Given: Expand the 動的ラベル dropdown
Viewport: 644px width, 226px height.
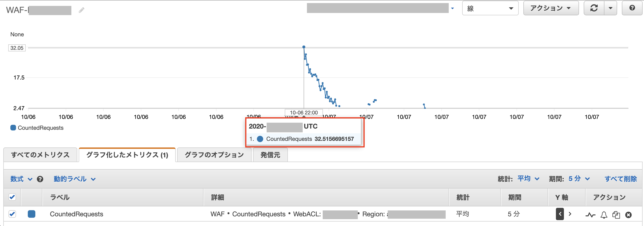Looking at the screenshot, I should click(x=75, y=179).
